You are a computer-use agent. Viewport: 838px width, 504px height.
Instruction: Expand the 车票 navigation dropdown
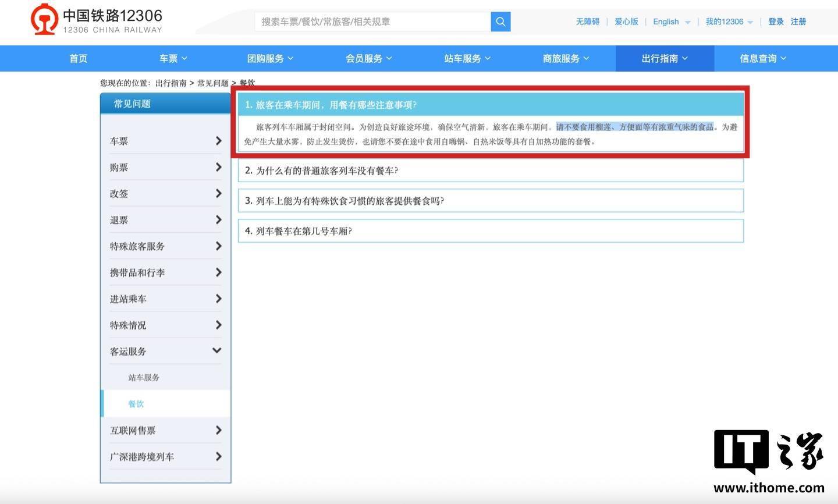click(x=172, y=58)
